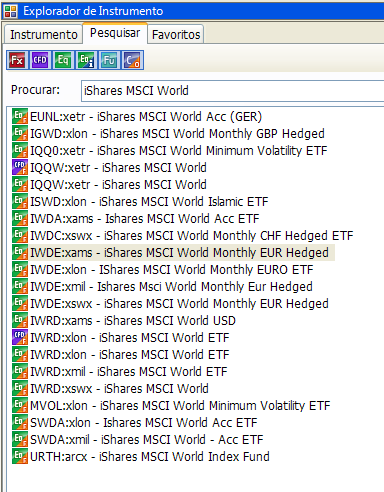Select SWDA:xlon Ishares MSCI World Acc ETF
384x492 pixels.
(x=144, y=423)
